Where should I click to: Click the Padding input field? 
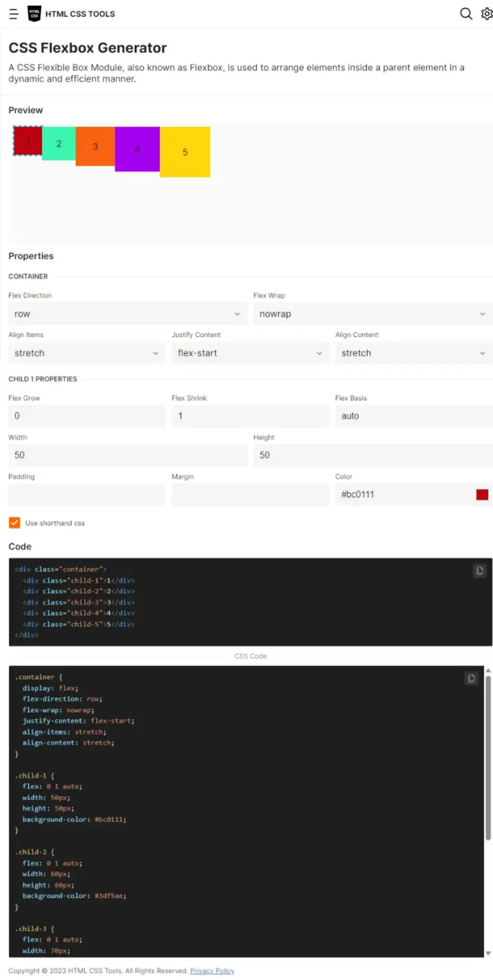(x=87, y=494)
